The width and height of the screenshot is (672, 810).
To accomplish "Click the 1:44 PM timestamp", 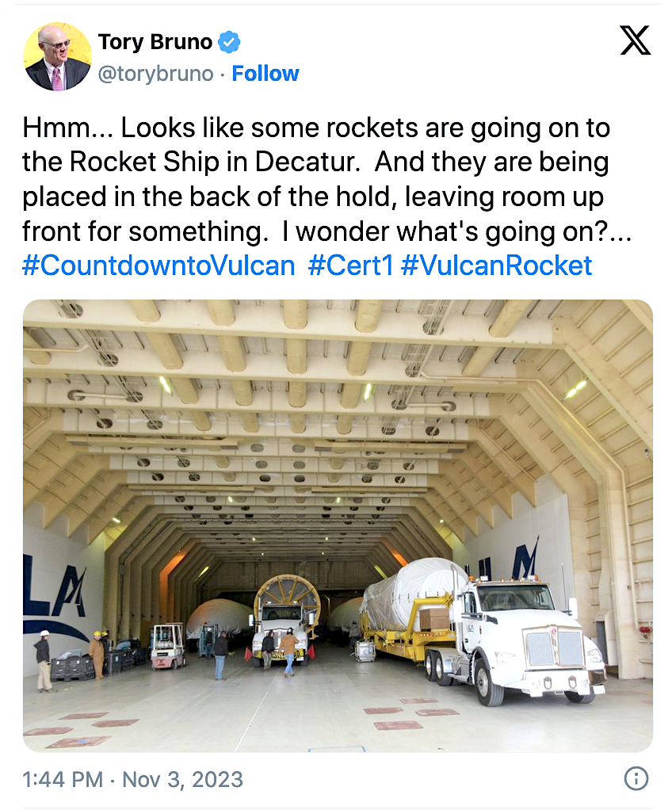I will pos(63,779).
